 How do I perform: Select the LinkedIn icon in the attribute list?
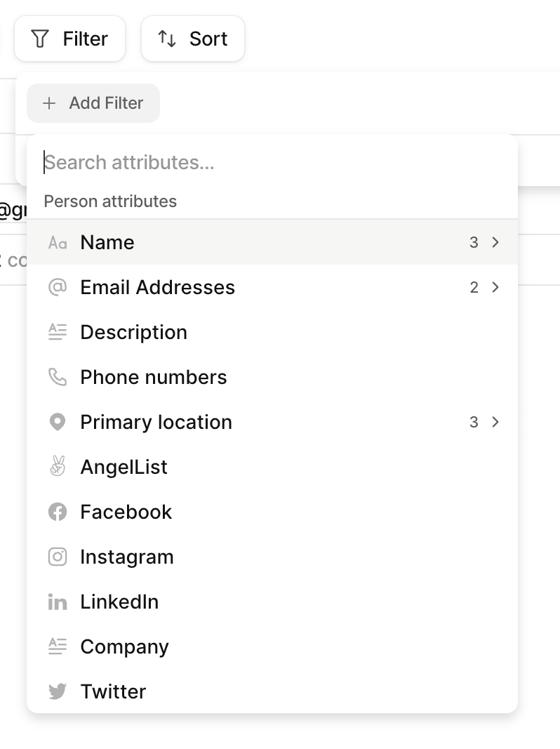[x=58, y=602]
